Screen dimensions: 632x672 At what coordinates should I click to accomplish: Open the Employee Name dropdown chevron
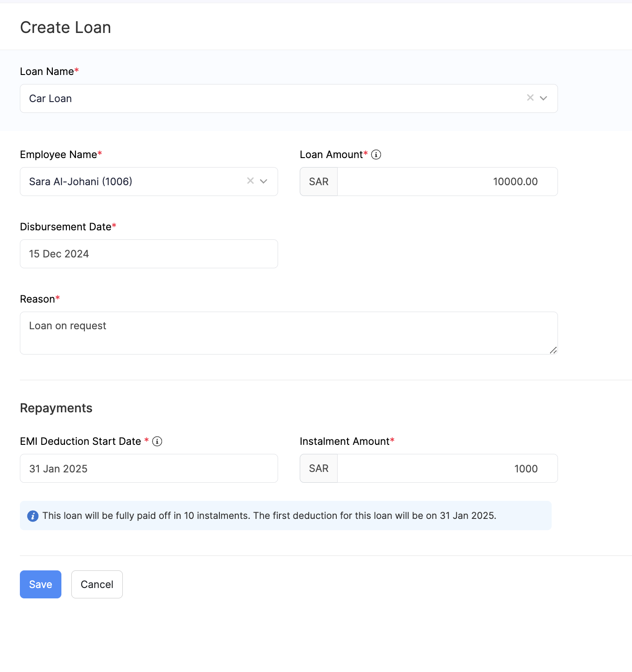pyautogui.click(x=264, y=181)
